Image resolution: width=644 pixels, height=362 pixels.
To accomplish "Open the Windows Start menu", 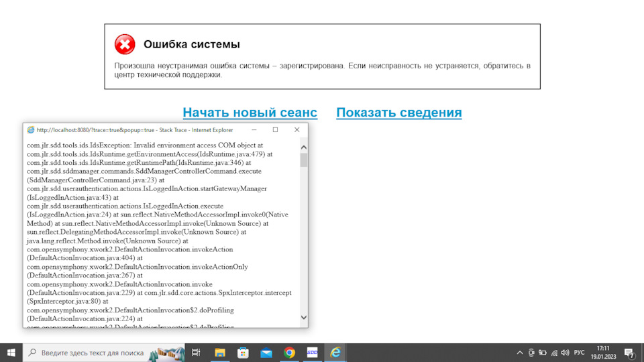I will click(11, 353).
